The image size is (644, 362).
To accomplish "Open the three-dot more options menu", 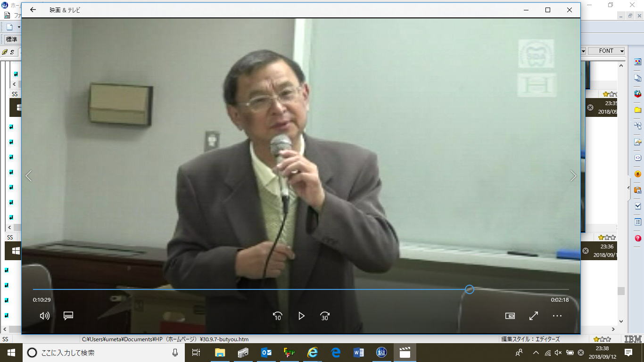I will pos(557,316).
